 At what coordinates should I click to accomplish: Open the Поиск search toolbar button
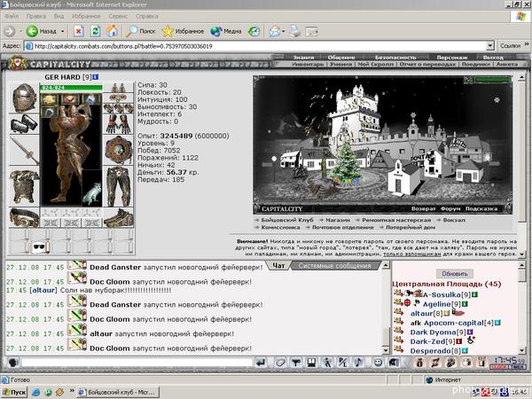(x=140, y=31)
